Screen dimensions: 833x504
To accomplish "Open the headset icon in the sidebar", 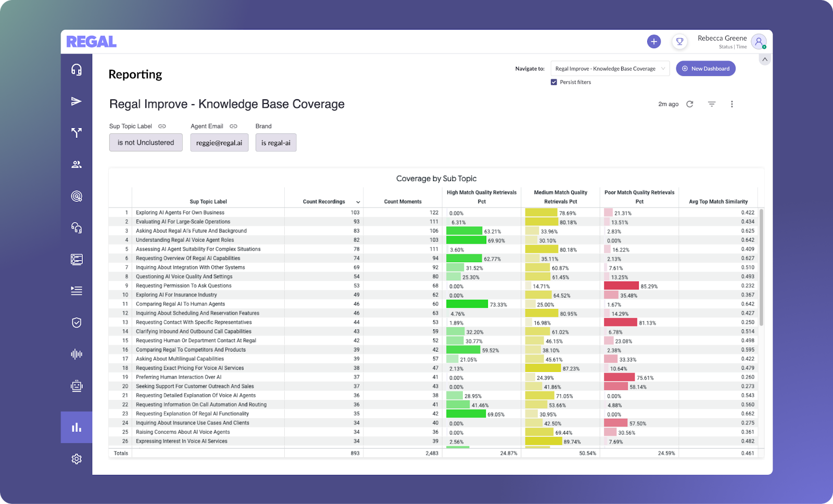I will [x=77, y=70].
